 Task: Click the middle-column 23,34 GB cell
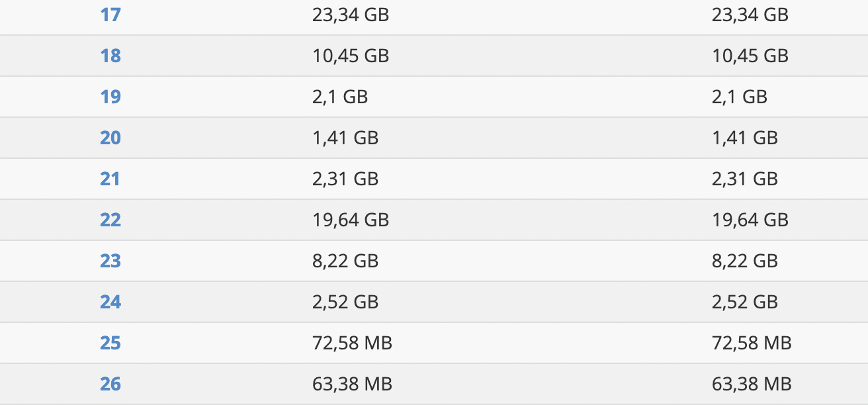pyautogui.click(x=351, y=15)
